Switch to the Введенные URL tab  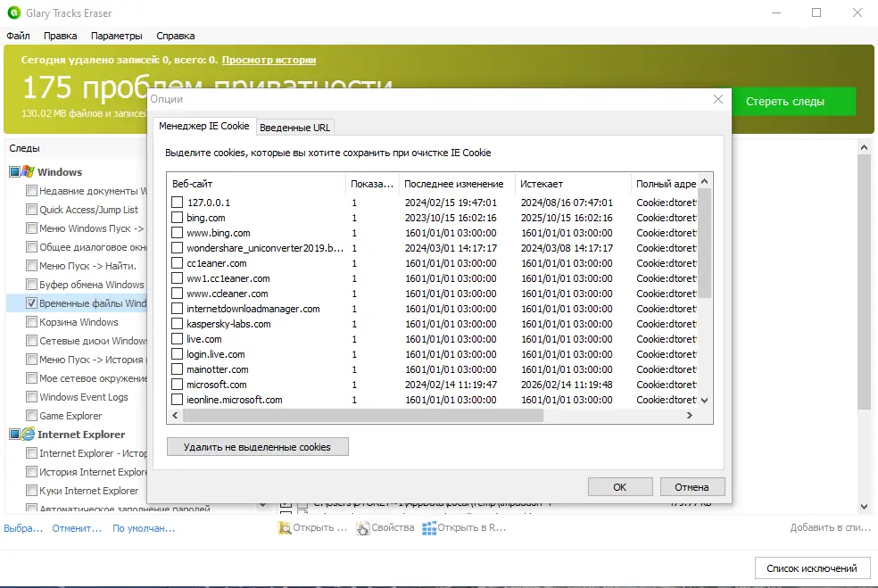[295, 128]
